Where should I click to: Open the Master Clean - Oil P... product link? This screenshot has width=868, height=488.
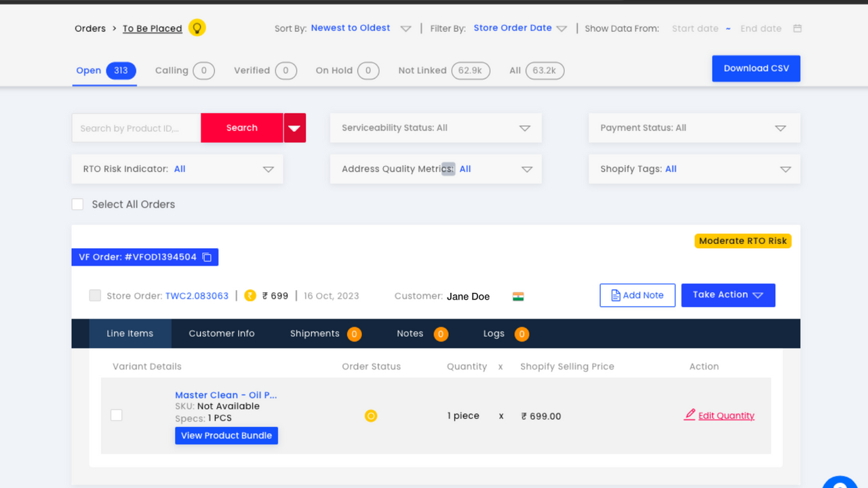tap(226, 395)
